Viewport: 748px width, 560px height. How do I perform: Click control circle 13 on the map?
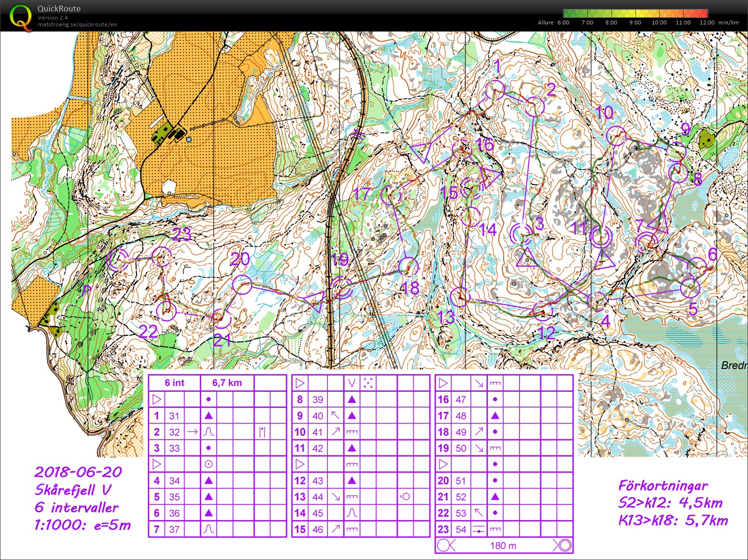(x=460, y=297)
